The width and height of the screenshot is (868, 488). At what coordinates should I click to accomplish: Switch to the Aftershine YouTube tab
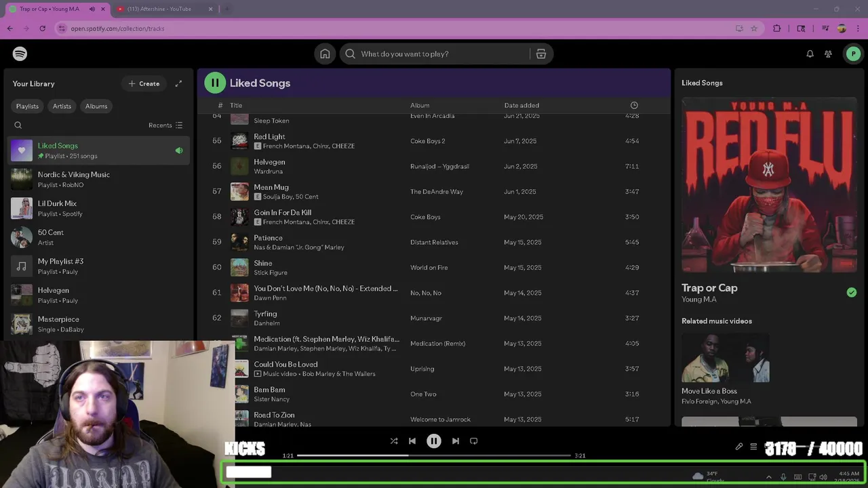[x=165, y=9]
